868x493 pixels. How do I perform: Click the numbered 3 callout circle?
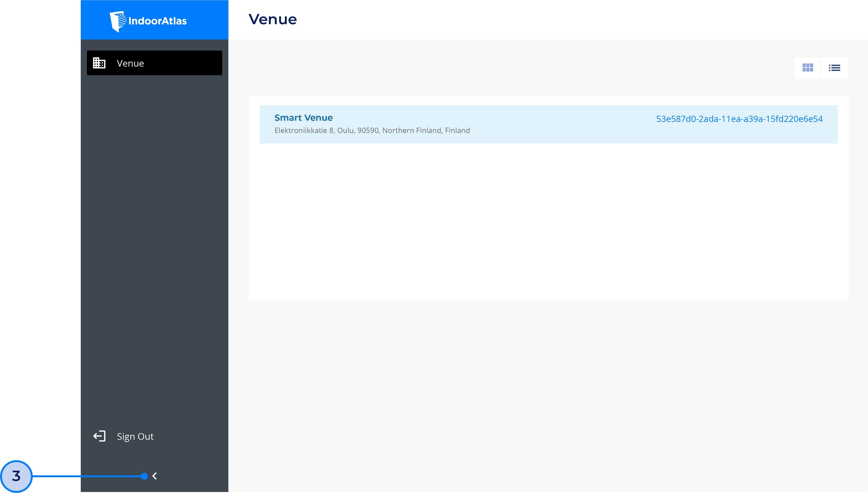16,476
